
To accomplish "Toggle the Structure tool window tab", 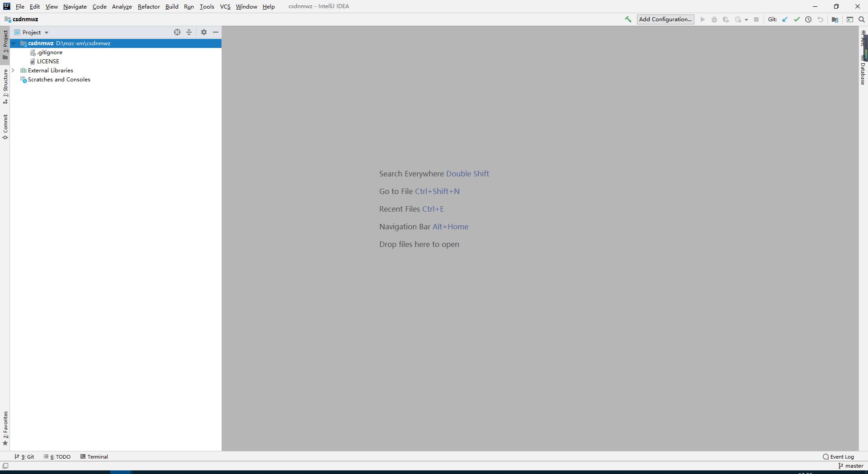I will click(x=5, y=86).
